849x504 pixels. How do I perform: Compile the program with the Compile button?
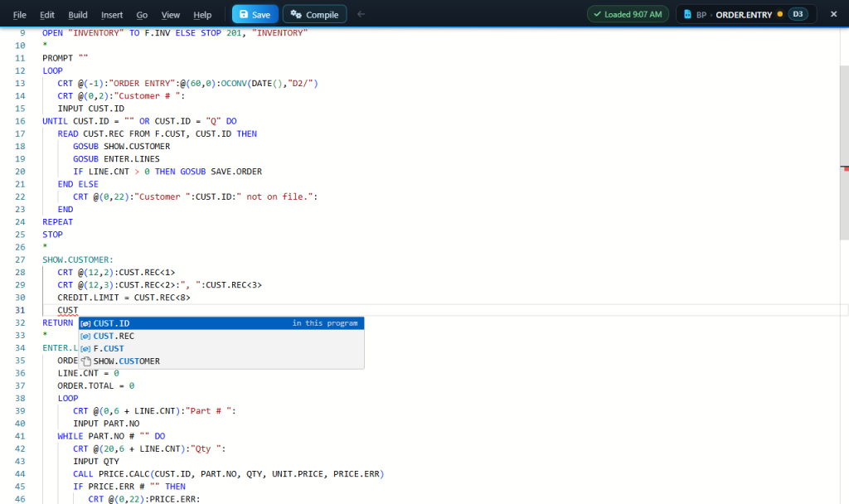314,14
